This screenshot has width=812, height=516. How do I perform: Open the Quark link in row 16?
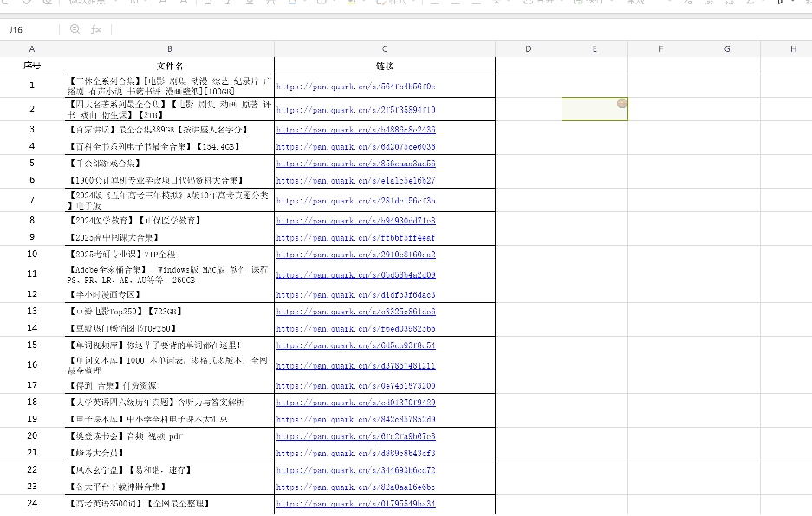click(355, 365)
